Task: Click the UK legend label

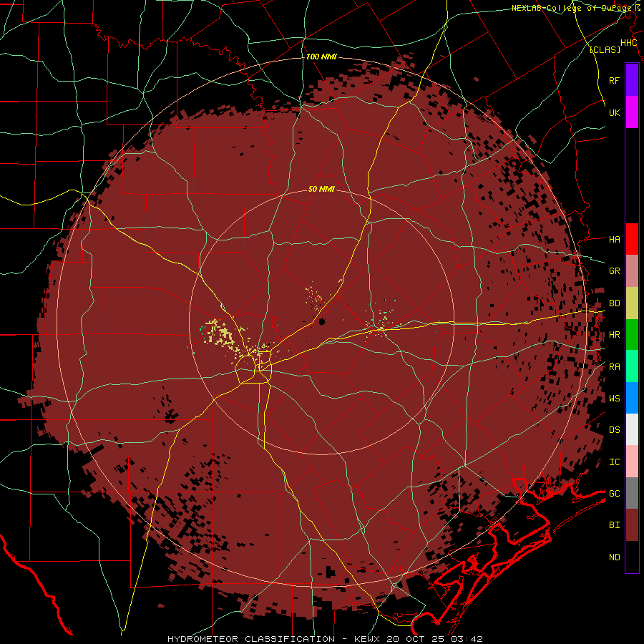Action: click(x=614, y=112)
